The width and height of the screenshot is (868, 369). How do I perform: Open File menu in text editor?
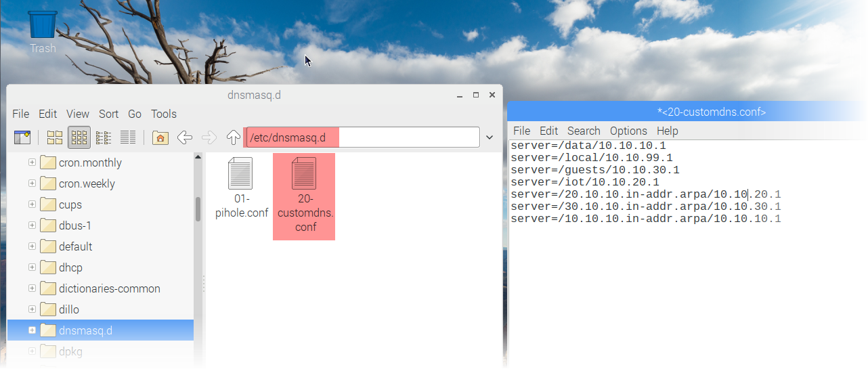pyautogui.click(x=521, y=131)
